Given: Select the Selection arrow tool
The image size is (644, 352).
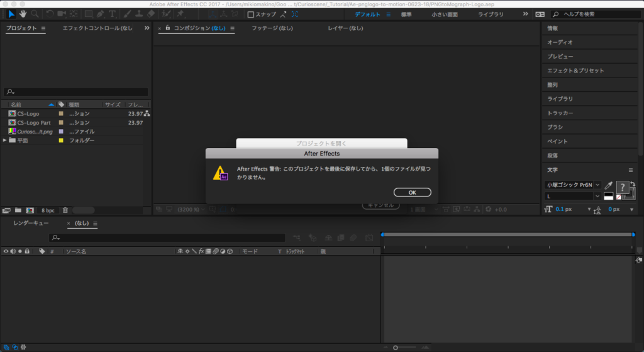Looking at the screenshot, I should click(11, 14).
